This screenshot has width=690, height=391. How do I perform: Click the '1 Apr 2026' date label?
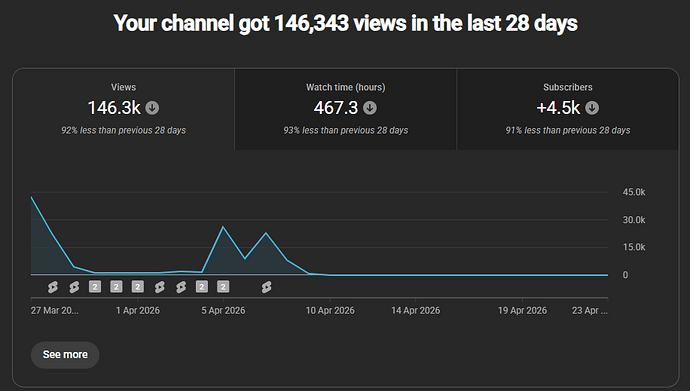point(138,311)
